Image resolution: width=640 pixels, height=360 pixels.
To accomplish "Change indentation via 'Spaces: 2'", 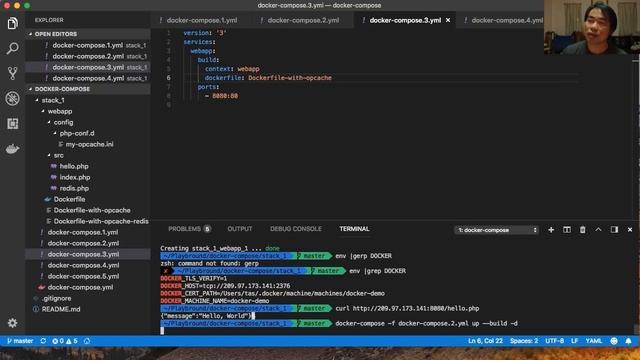I will point(524,341).
